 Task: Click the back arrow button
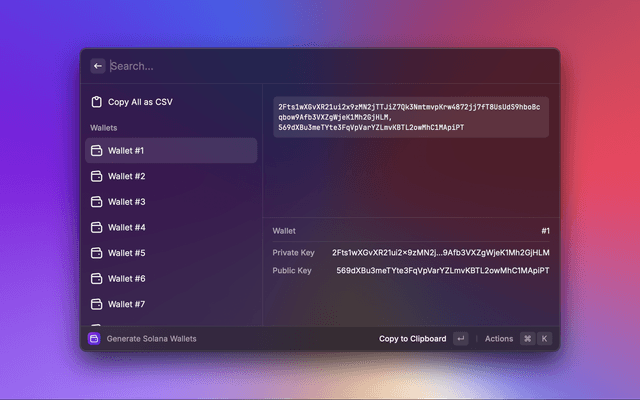pos(98,66)
